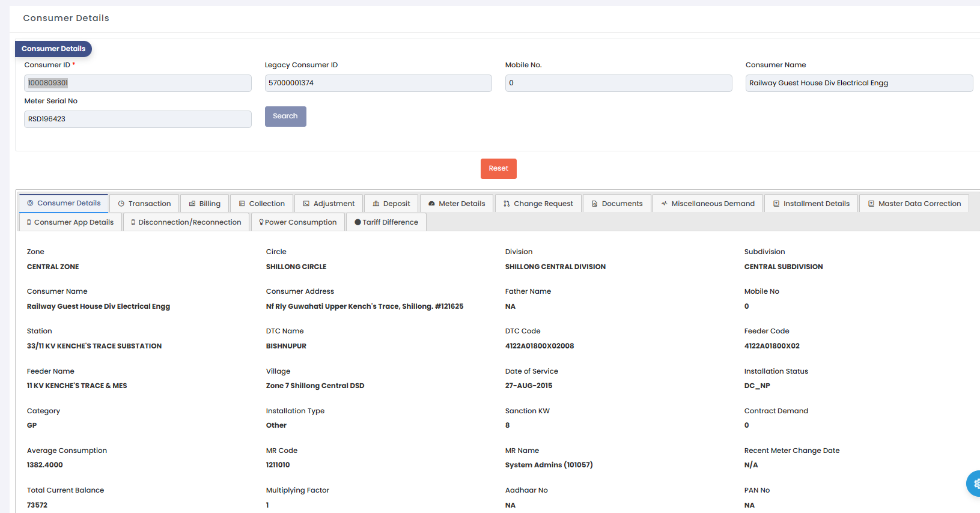Click the Division value 'SHILLONG CENTRAL DIVISION'
The image size is (980, 513).
point(556,267)
